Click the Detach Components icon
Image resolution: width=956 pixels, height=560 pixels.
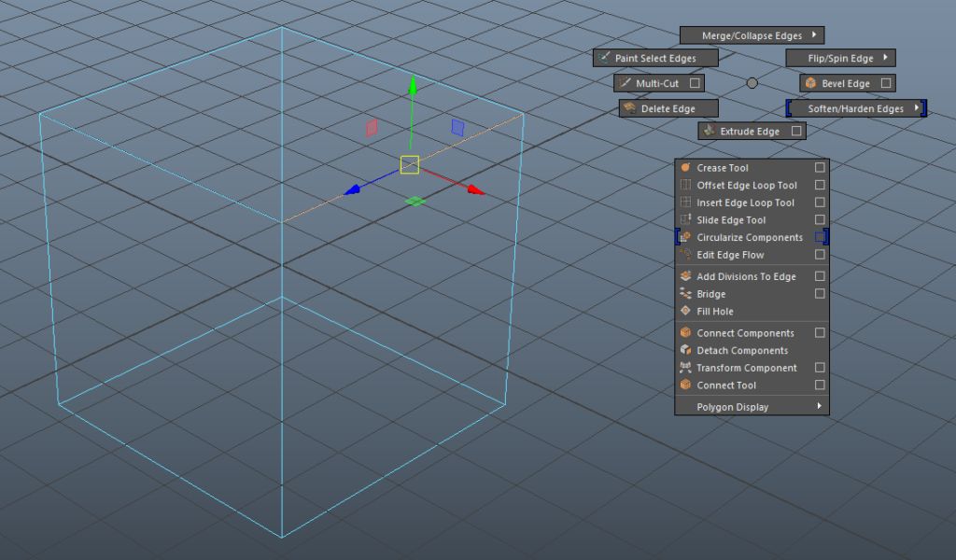pos(685,350)
